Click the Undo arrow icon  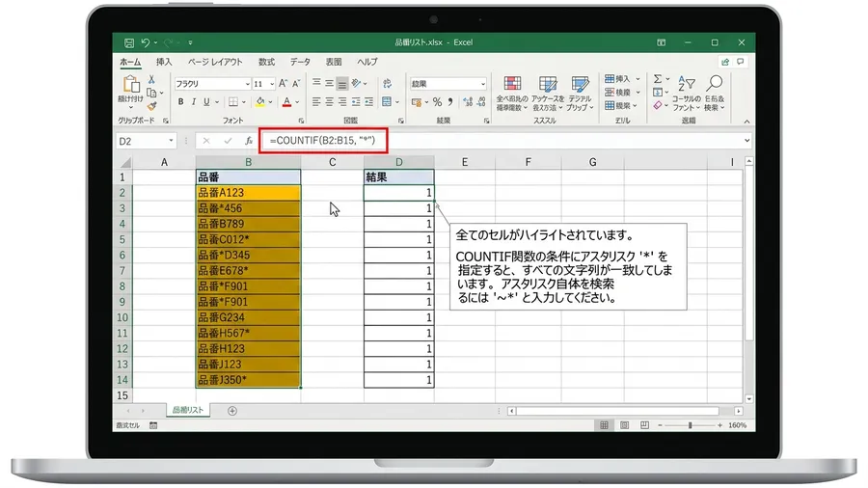(x=146, y=42)
